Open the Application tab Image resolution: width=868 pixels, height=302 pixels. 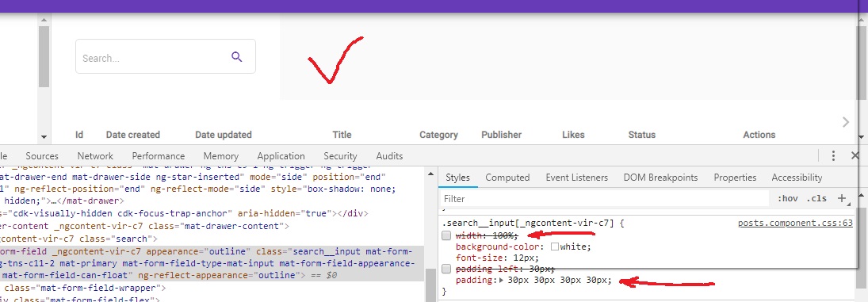click(x=281, y=156)
